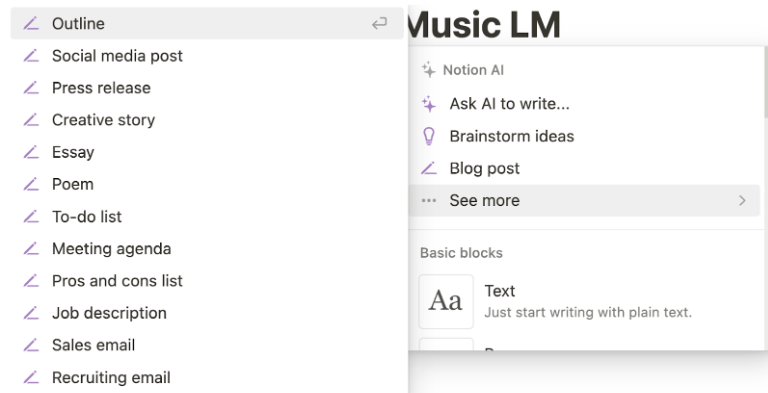The height and width of the screenshot is (393, 768).
Task: Click the pencil icon beside Blog post
Action: pyautogui.click(x=429, y=169)
